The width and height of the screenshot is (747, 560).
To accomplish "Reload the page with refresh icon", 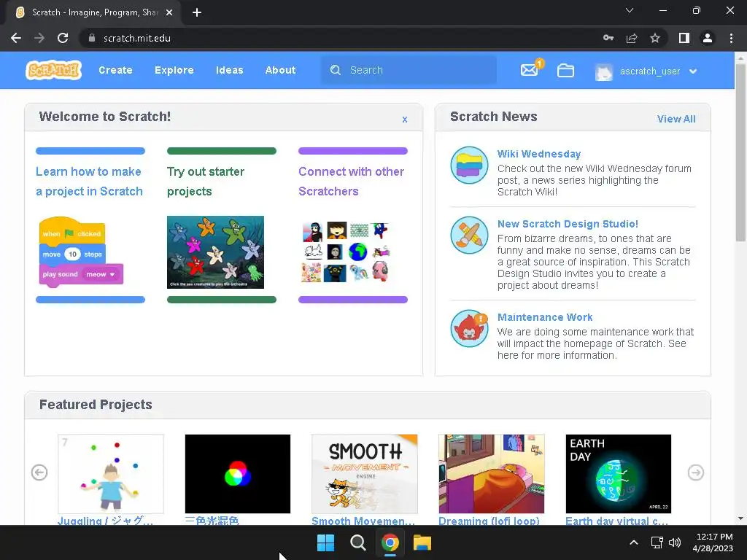I will (63, 38).
